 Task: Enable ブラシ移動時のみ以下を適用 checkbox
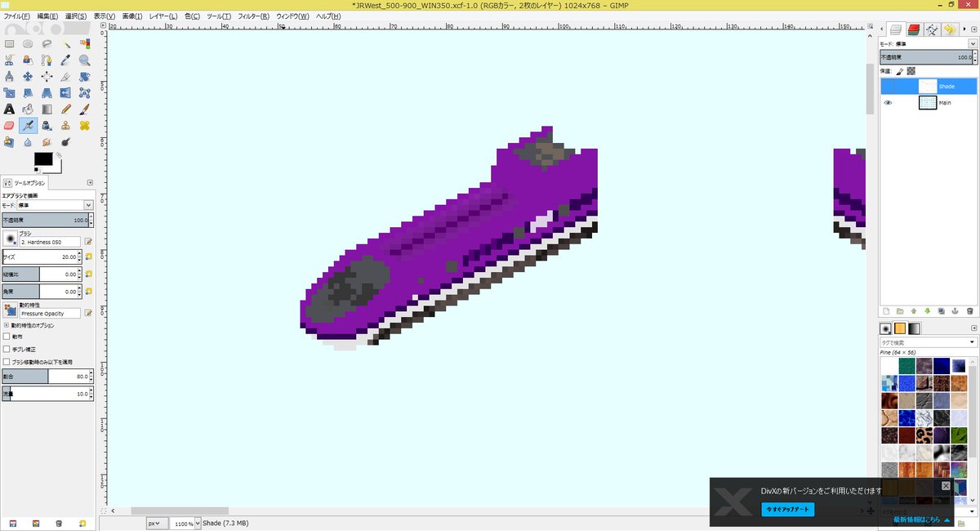pos(7,361)
